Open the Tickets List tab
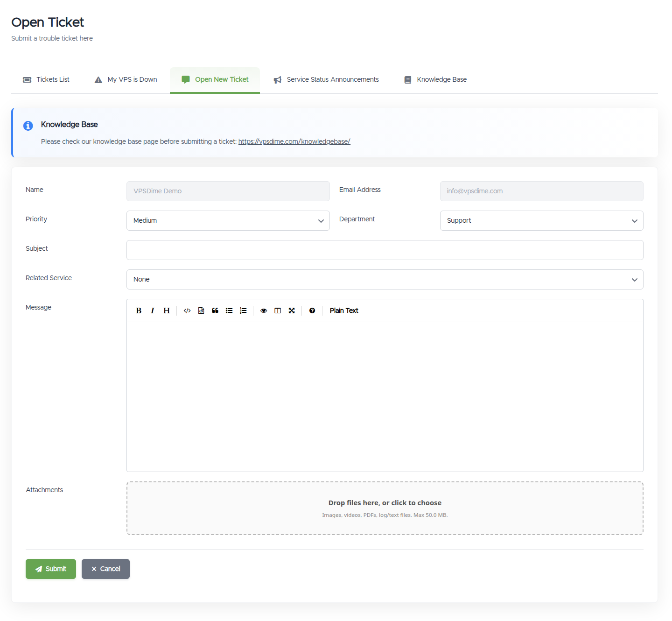The image size is (672, 621). pyautogui.click(x=46, y=80)
